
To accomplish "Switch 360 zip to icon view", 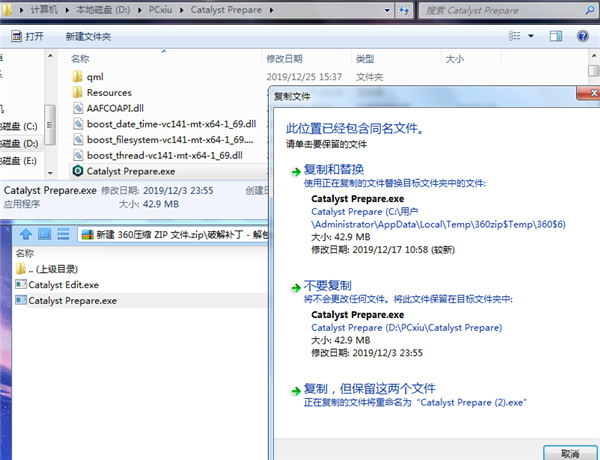I will point(44,234).
